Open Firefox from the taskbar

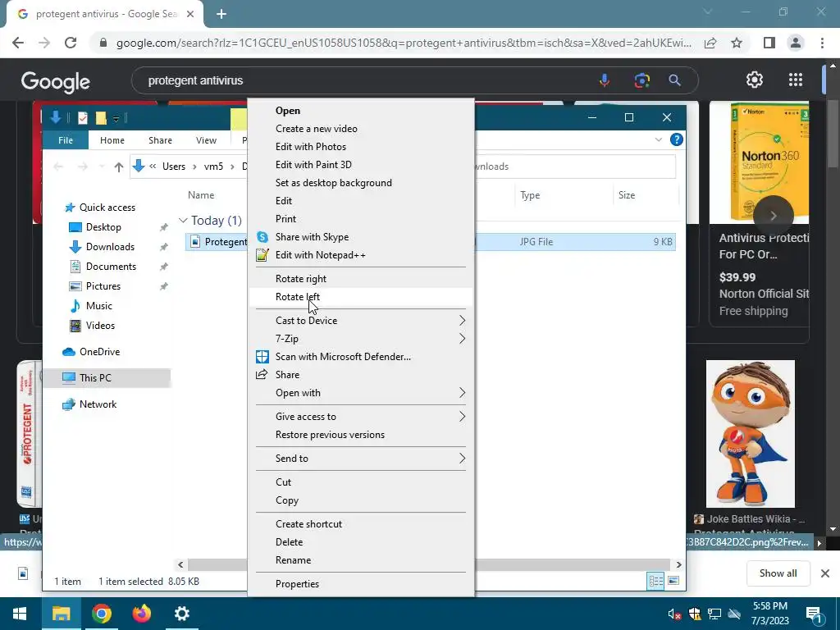coord(141,614)
